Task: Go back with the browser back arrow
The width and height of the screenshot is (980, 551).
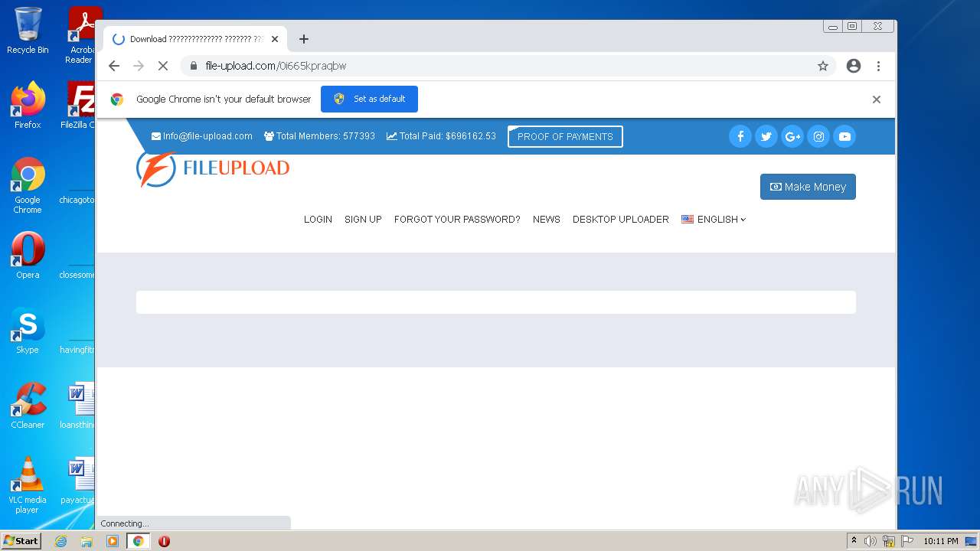Action: (114, 66)
